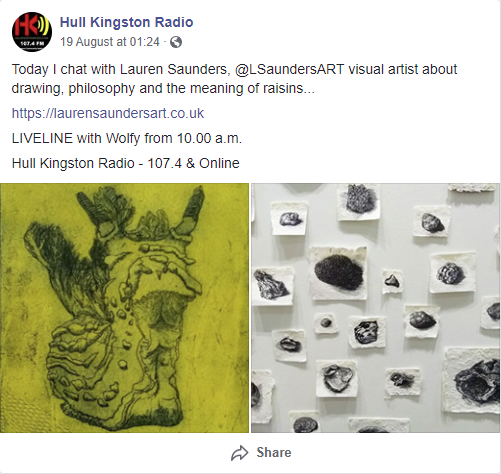The image size is (501, 474).
Task: Click the @LSaundersART mention
Action: click(x=289, y=69)
